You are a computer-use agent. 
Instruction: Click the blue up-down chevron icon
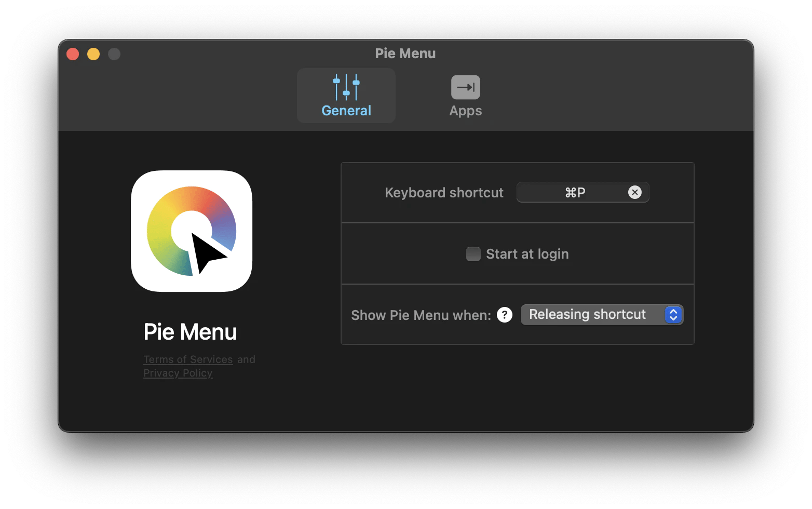click(x=673, y=315)
